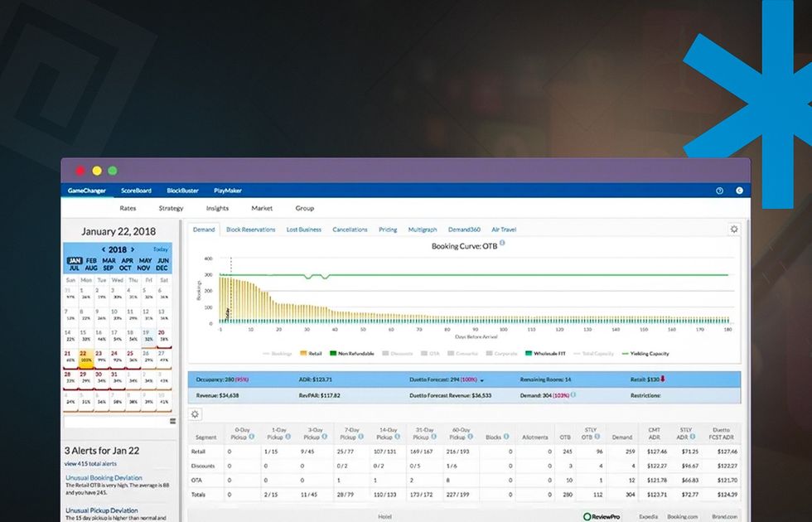Select DEC in the month picker
The width and height of the screenshot is (812, 522).
point(162,268)
